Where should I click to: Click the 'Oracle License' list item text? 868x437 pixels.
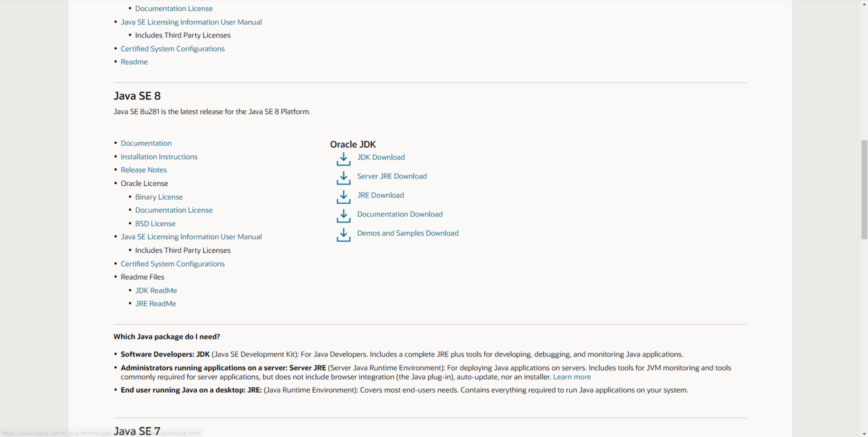tap(144, 183)
